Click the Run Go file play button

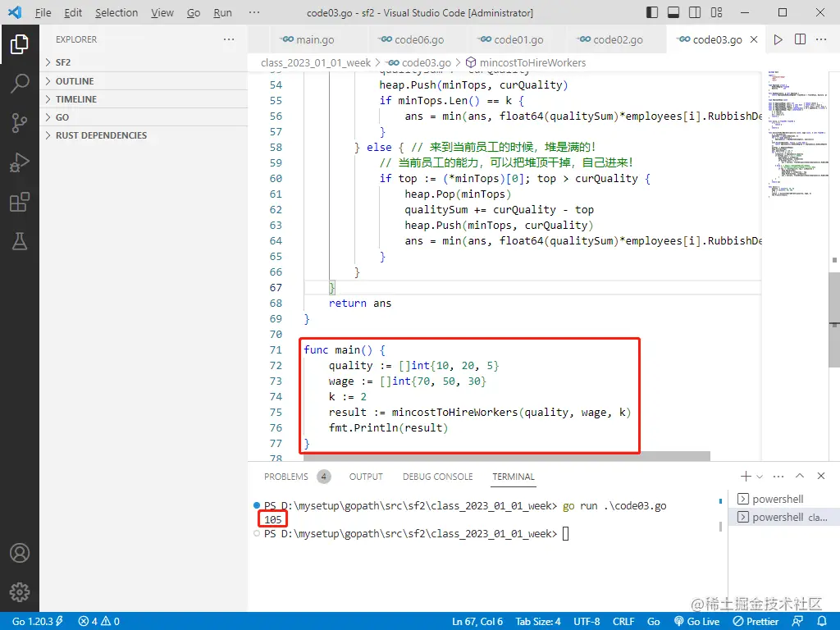778,39
